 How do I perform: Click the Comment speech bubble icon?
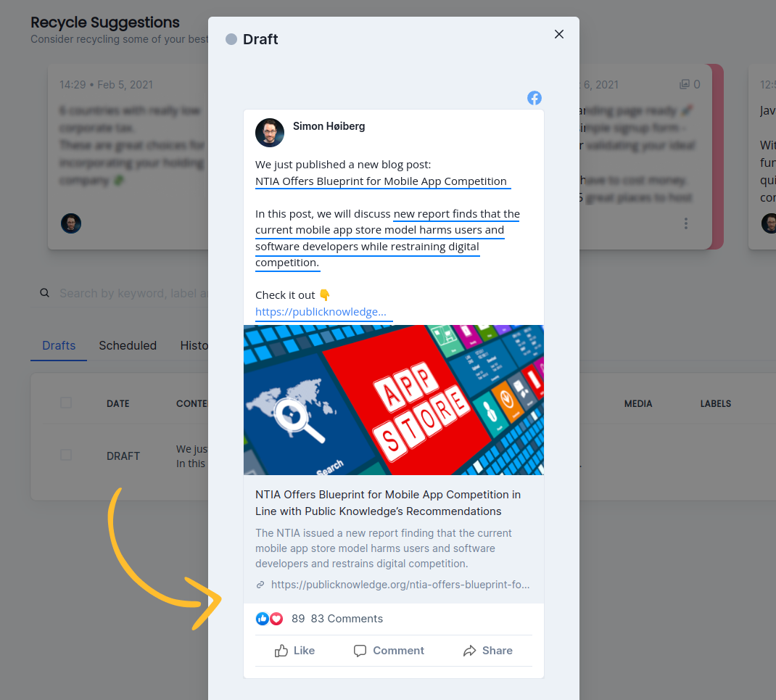(x=360, y=651)
